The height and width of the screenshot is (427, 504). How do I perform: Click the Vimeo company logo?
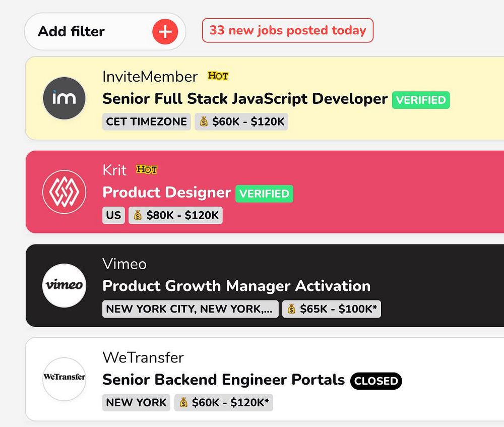64,285
